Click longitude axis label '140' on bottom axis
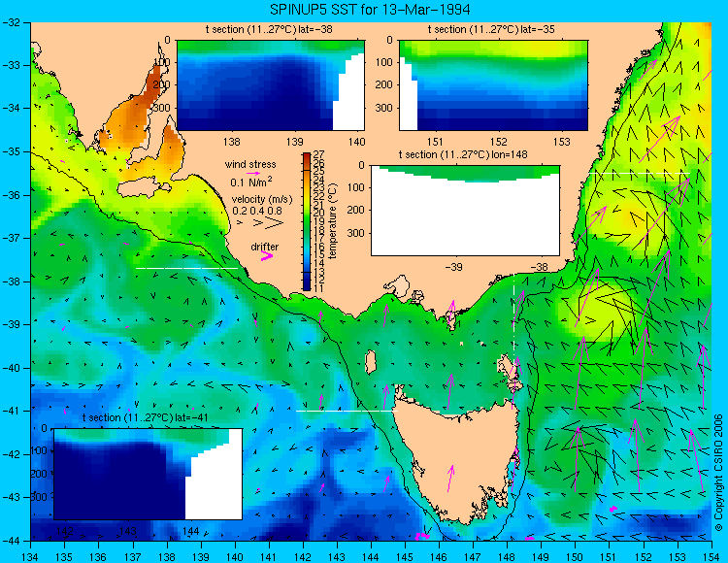728x563 pixels. pos(235,557)
